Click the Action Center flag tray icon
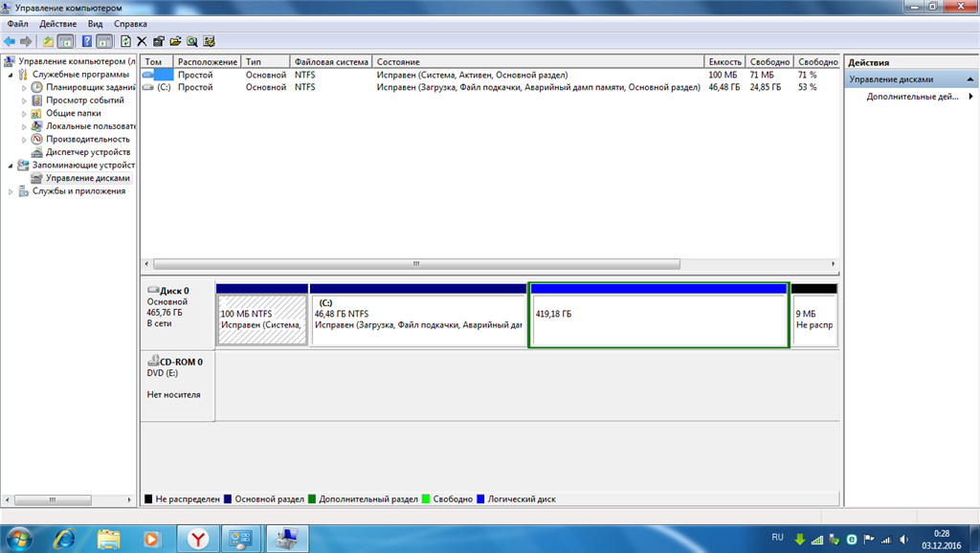The width and height of the screenshot is (980, 553). 869,540
